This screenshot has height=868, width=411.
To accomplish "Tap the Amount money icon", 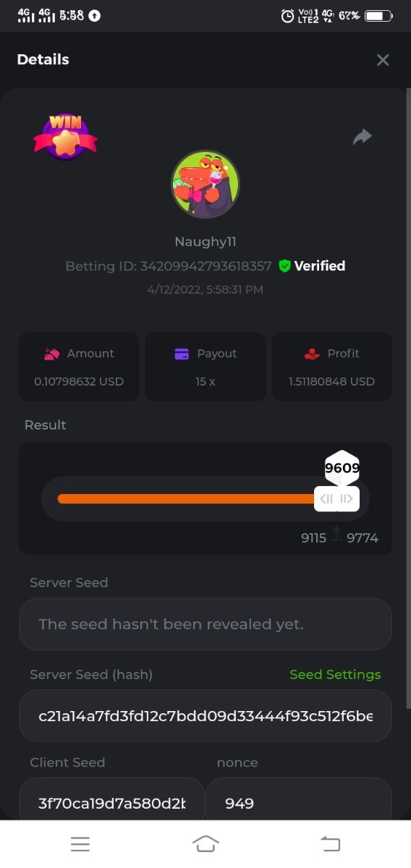I will 51,354.
